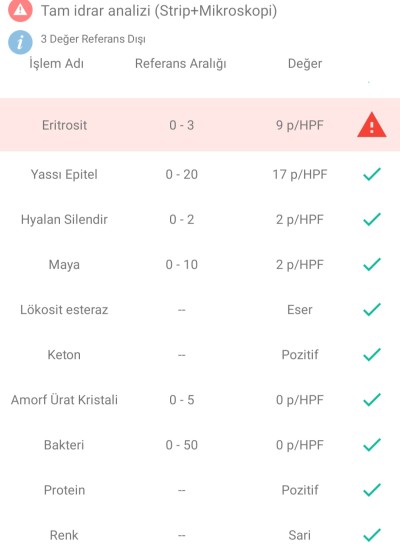Select the Referans Aralığı column header

(181, 64)
